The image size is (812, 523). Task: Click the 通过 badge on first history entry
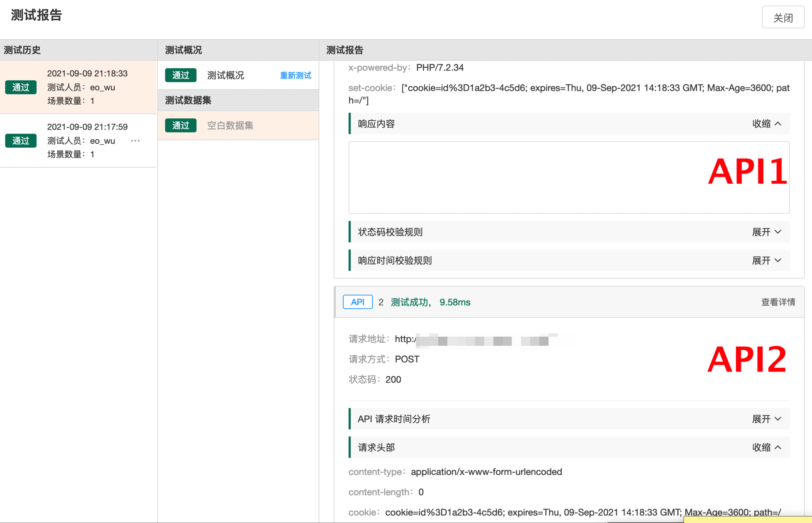coord(21,87)
